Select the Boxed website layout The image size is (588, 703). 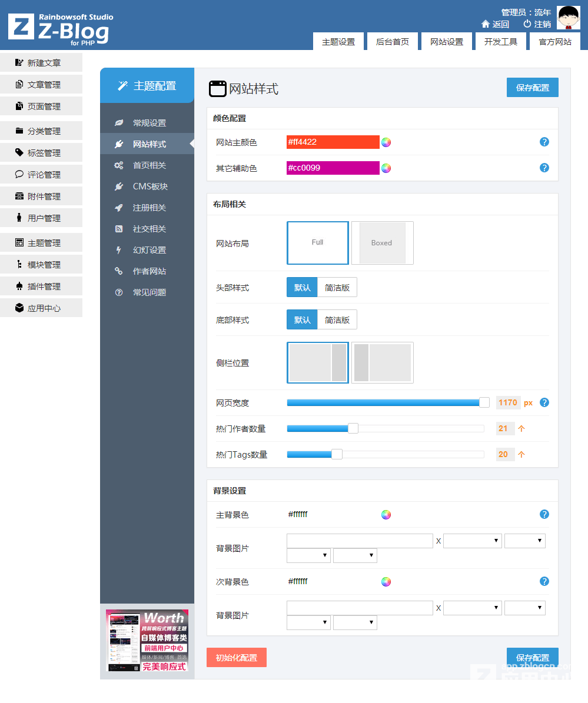[382, 243]
